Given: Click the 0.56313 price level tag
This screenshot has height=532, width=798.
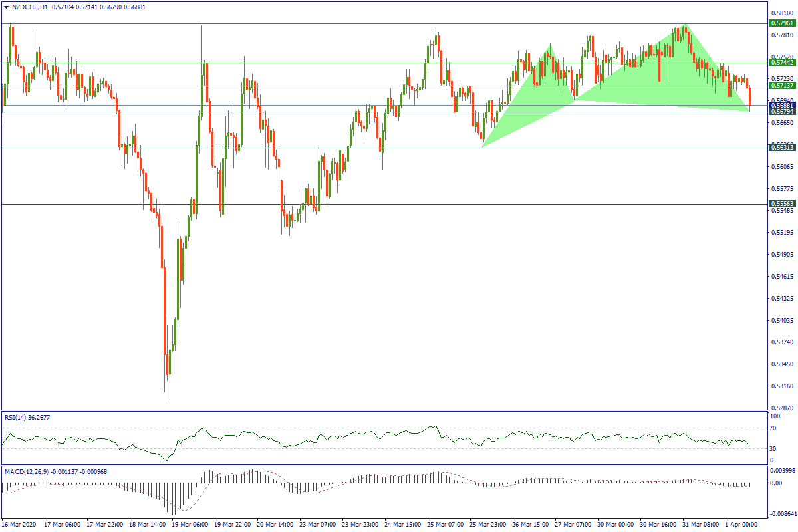Looking at the screenshot, I should (782, 148).
